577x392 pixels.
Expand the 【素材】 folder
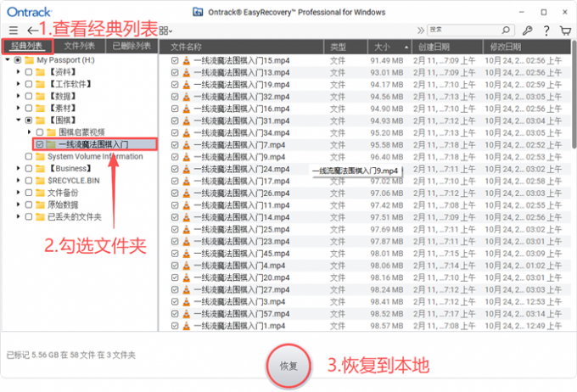(x=18, y=108)
